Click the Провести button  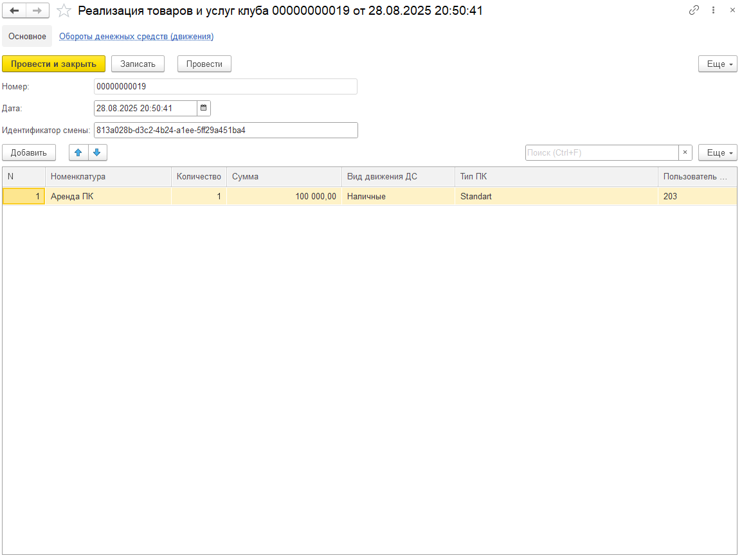[x=204, y=64]
